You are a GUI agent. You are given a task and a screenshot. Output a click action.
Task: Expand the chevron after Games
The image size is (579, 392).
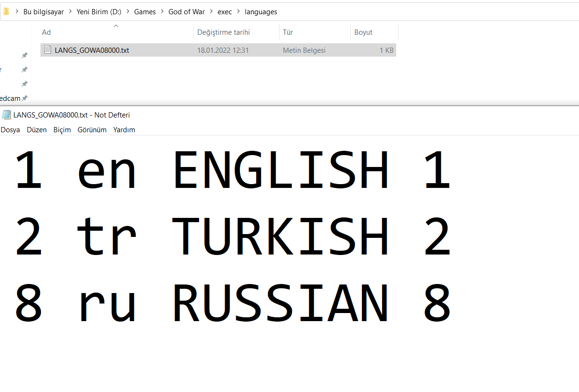(162, 12)
